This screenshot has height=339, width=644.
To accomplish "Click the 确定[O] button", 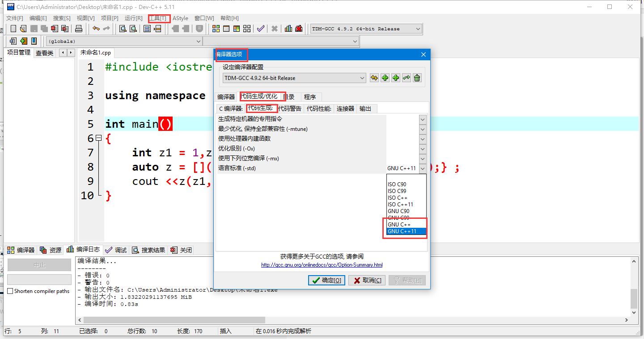I will 326,280.
